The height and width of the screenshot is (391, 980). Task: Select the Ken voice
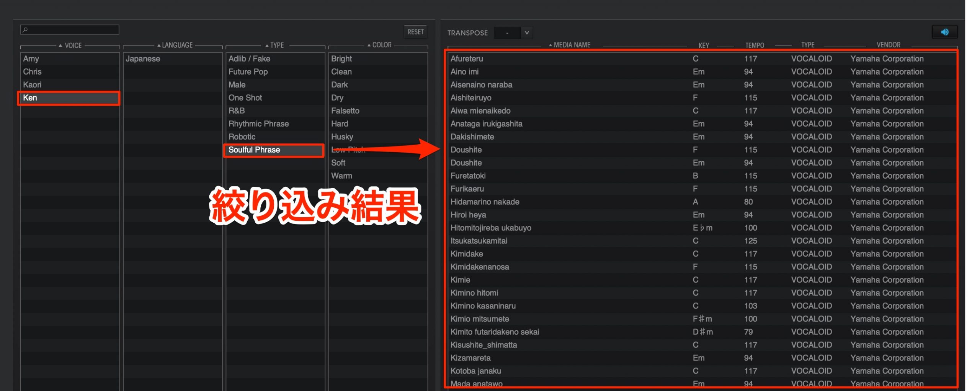(x=70, y=98)
